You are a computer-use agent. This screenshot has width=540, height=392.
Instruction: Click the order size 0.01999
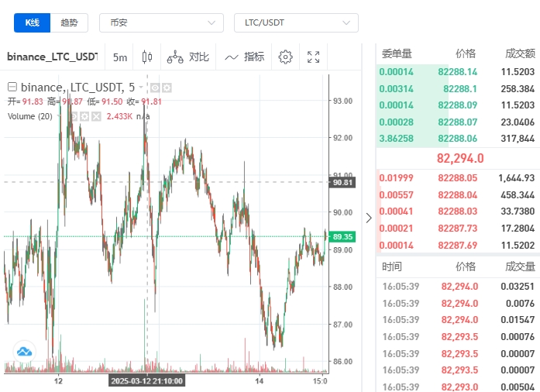(396, 177)
